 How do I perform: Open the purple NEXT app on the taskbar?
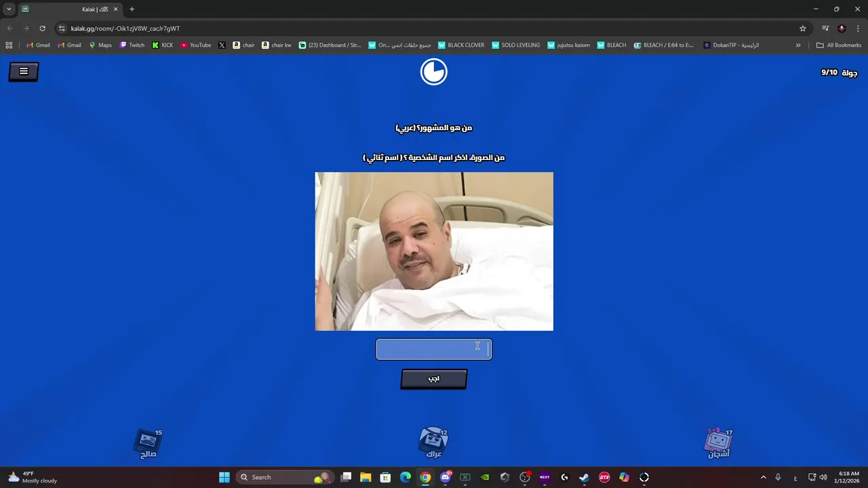[x=545, y=477]
